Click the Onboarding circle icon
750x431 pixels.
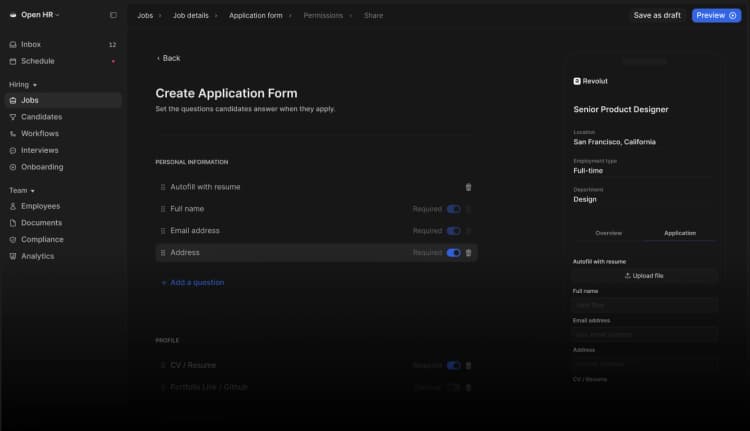pyautogui.click(x=13, y=167)
